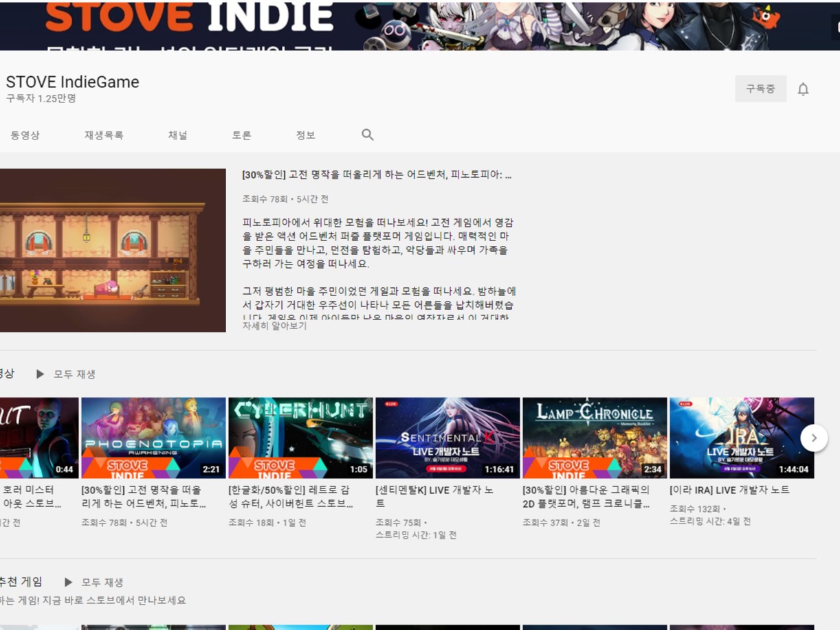The width and height of the screenshot is (840, 630).
Task: Click the play arrow next to 모두 재생 in 영상 section
Action: click(41, 374)
